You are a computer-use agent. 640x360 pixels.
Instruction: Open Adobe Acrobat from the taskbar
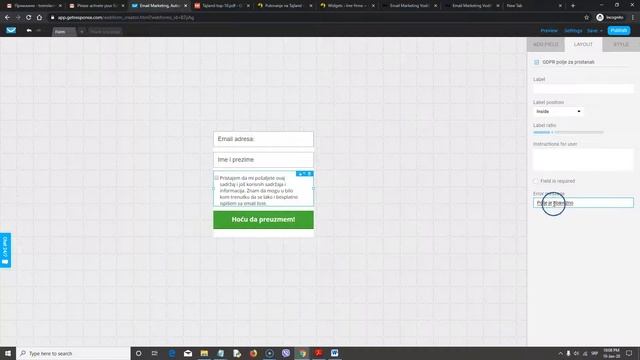click(x=319, y=353)
